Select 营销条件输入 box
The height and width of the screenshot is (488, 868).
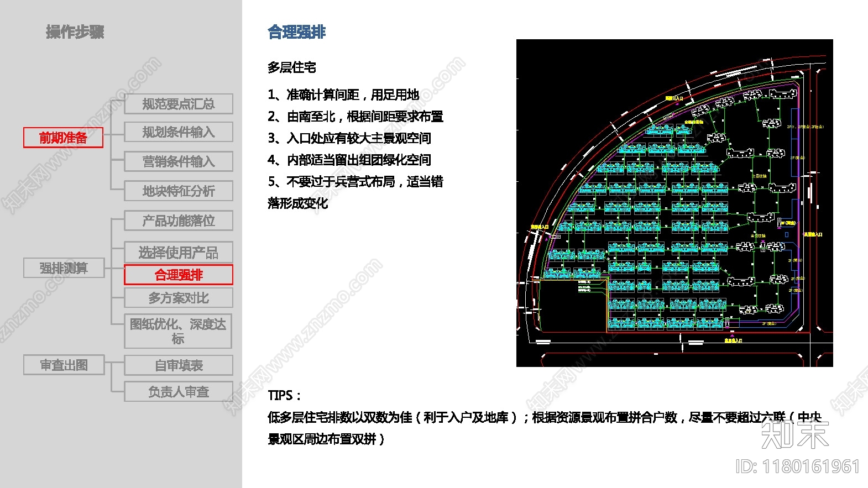pyautogui.click(x=179, y=161)
